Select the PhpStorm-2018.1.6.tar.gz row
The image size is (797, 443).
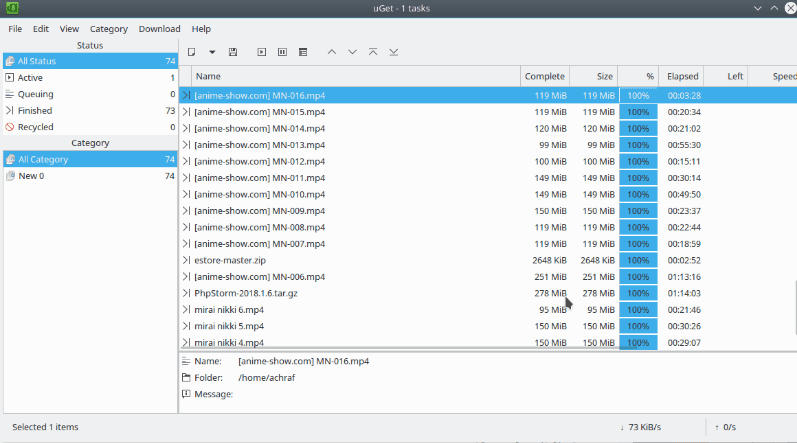[488, 293]
